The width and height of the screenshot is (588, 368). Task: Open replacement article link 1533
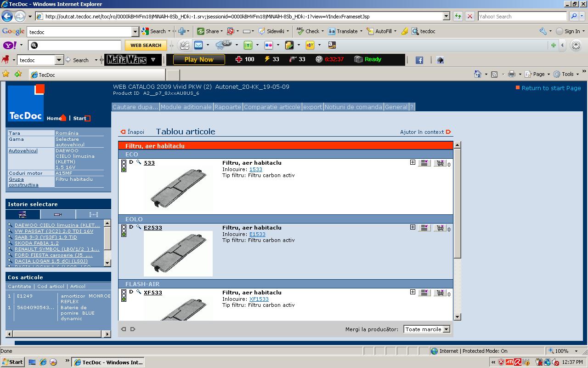point(255,169)
